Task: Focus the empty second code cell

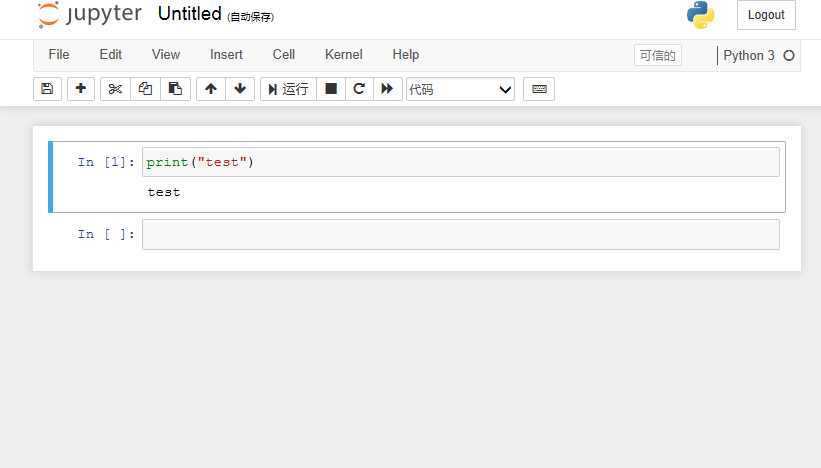Action: click(x=461, y=235)
